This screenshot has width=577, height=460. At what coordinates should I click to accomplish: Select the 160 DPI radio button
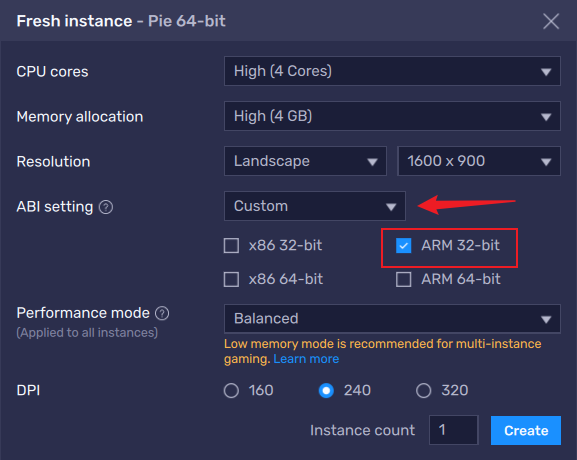231,390
